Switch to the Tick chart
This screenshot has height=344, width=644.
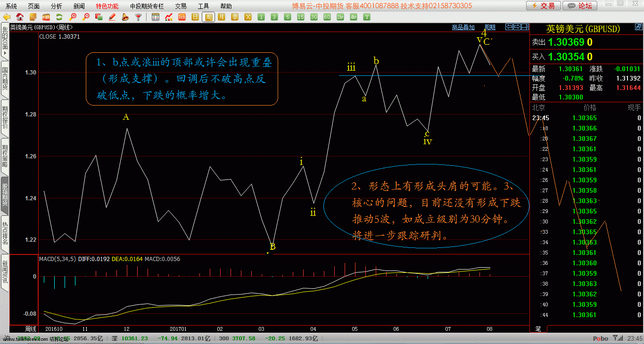pyautogui.click(x=182, y=17)
